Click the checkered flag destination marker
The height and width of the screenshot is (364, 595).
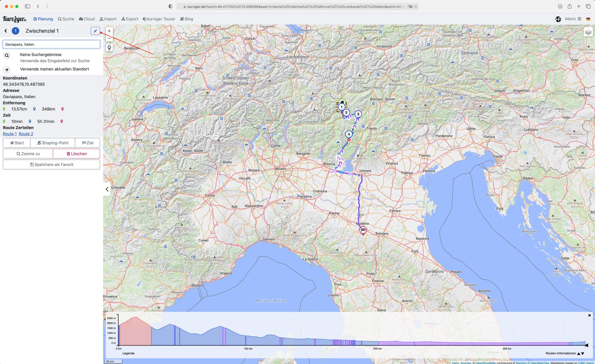pyautogui.click(x=363, y=230)
